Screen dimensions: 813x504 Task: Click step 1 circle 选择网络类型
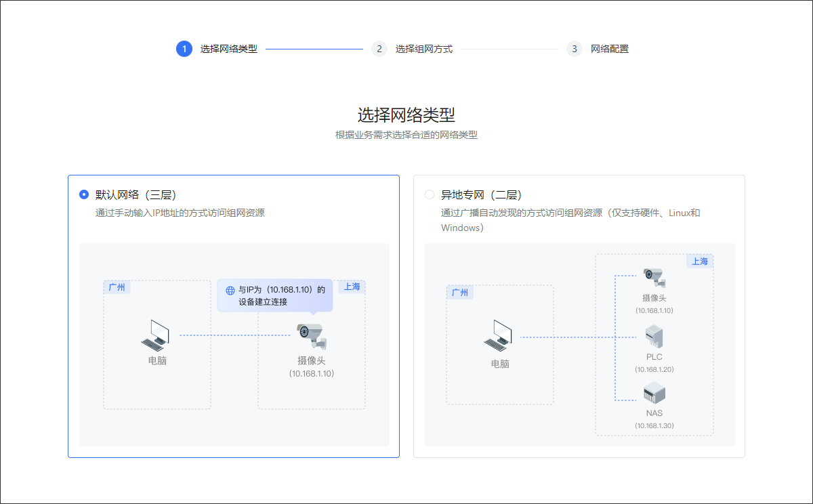tap(184, 49)
